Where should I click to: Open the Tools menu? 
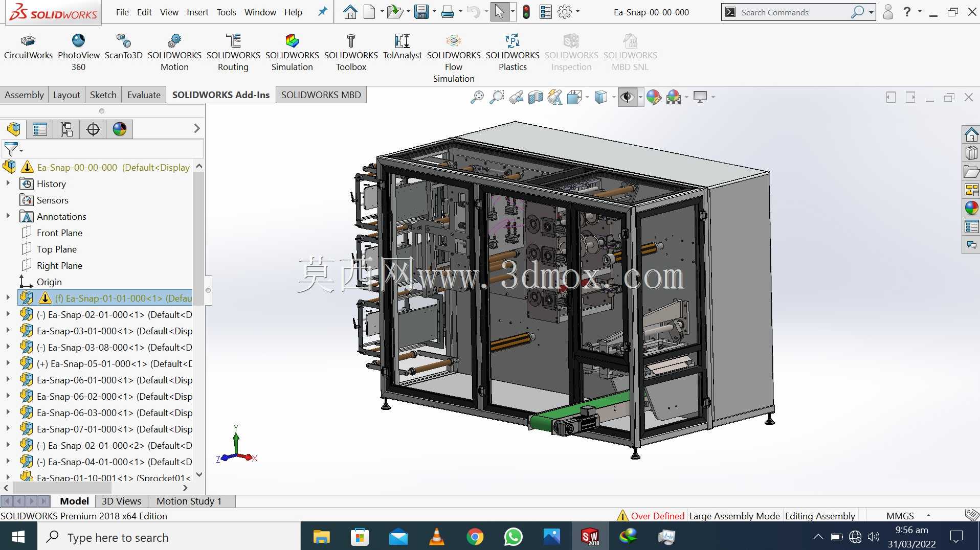226,12
